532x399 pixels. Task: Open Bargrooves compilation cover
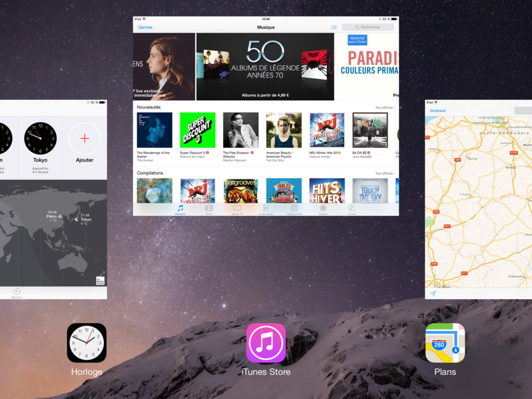(x=241, y=191)
